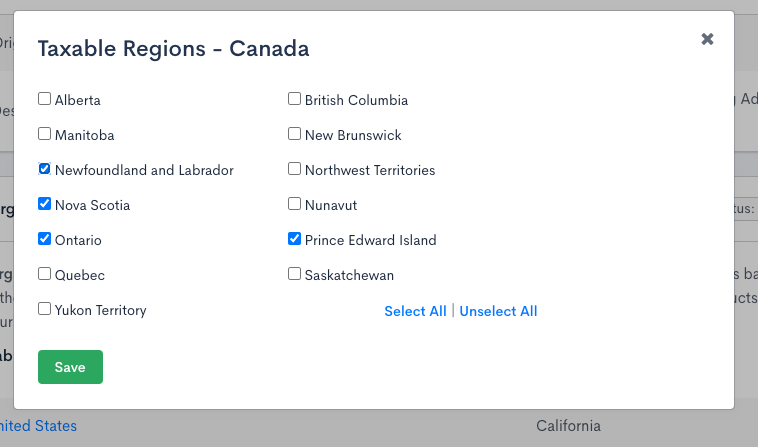
Task: Tick the Quebec checkbox
Action: click(45, 274)
